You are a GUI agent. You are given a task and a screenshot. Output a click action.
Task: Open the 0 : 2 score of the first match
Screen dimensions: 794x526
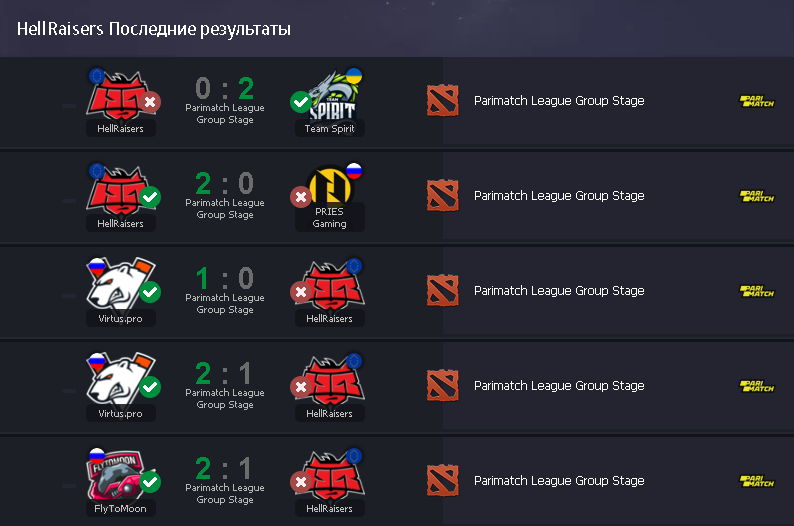coord(225,89)
